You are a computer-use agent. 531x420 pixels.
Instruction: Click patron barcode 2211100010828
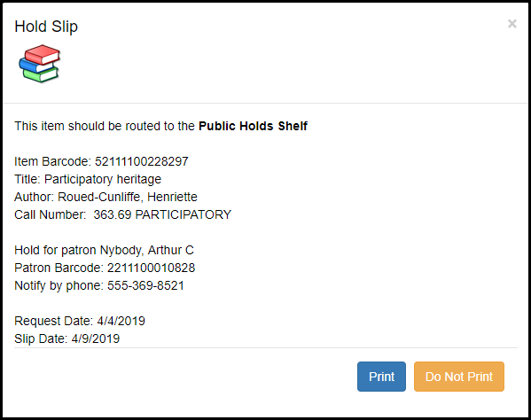click(x=151, y=268)
